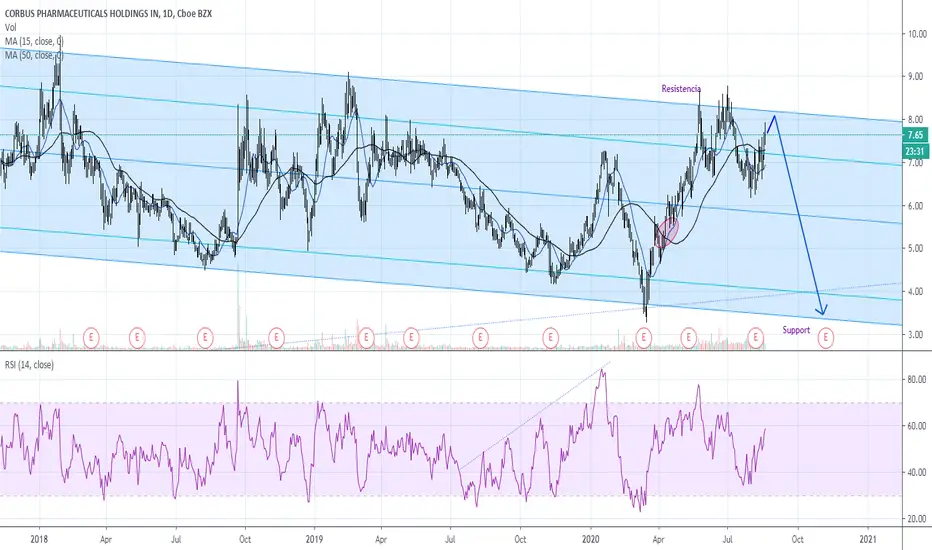932x550 pixels.
Task: Click the current price label 7.65
Action: 915,135
